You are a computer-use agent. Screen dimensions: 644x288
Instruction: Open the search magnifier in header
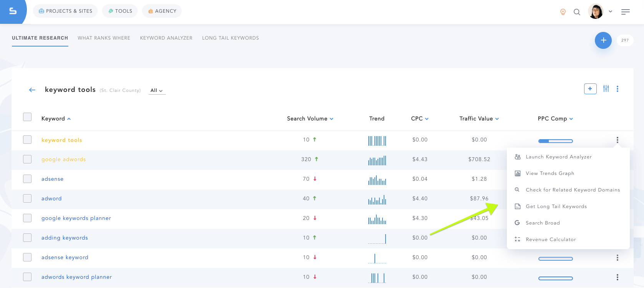click(577, 12)
